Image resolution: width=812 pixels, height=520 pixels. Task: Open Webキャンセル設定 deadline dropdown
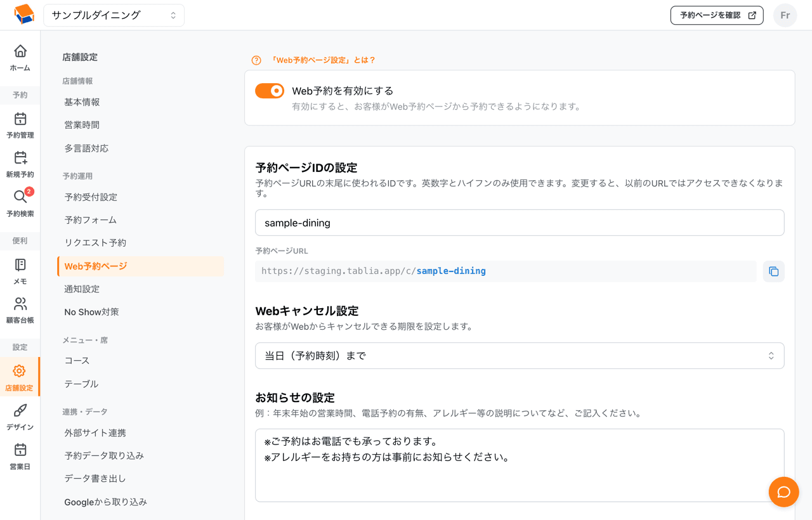pos(520,356)
